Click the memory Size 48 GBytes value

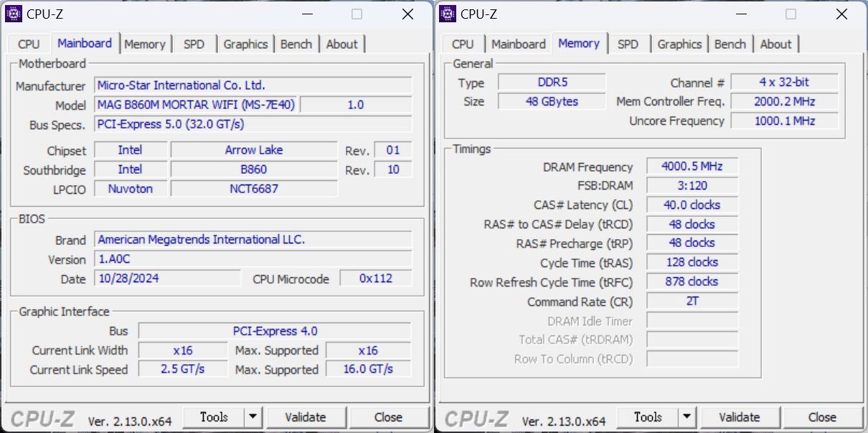552,102
